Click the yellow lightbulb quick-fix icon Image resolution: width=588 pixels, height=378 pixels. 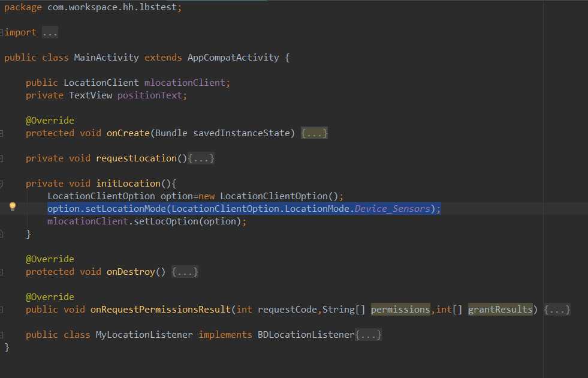(x=13, y=206)
